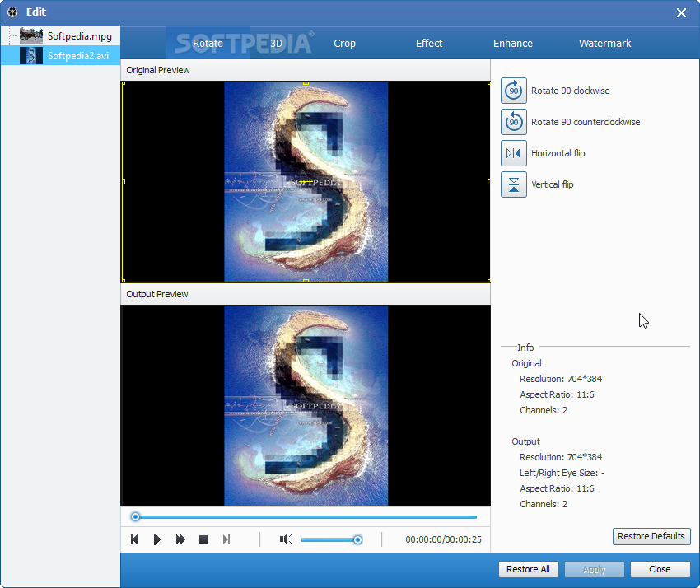
Task: Close the Edit window with X
Action: (x=681, y=12)
